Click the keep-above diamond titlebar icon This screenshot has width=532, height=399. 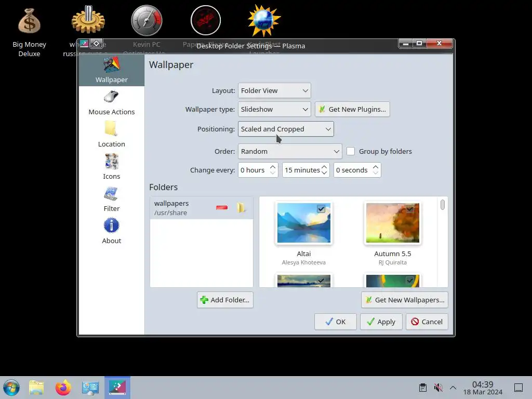pyautogui.click(x=96, y=44)
